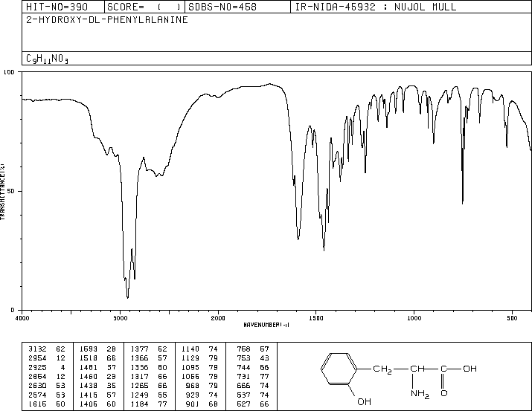Screen dimensions: 532x411
Task: Select peak table entry 2630
Action: [x=37, y=386]
